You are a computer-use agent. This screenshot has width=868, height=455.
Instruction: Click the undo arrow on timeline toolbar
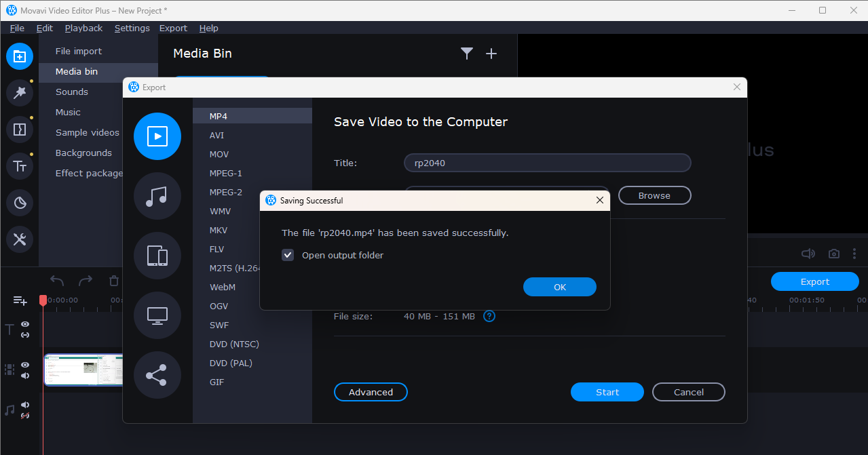point(57,281)
